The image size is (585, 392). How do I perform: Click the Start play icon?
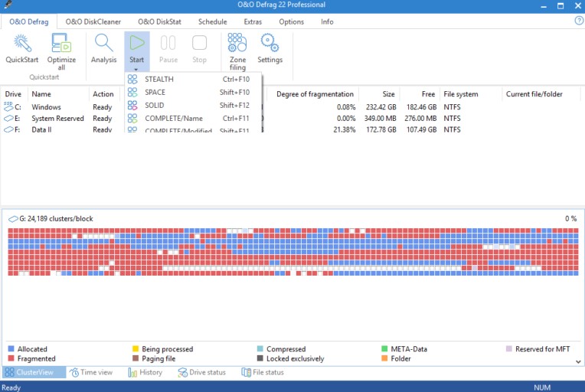[x=137, y=43]
